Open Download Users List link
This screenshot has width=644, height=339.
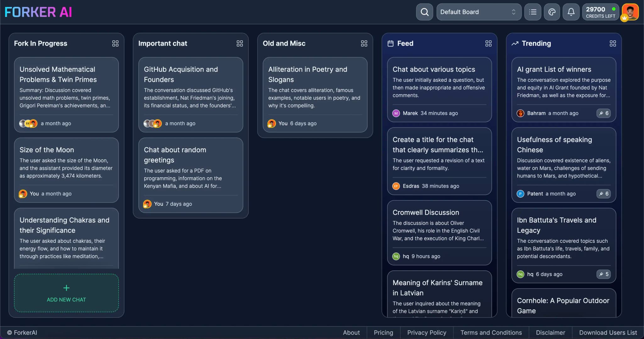[608, 332]
